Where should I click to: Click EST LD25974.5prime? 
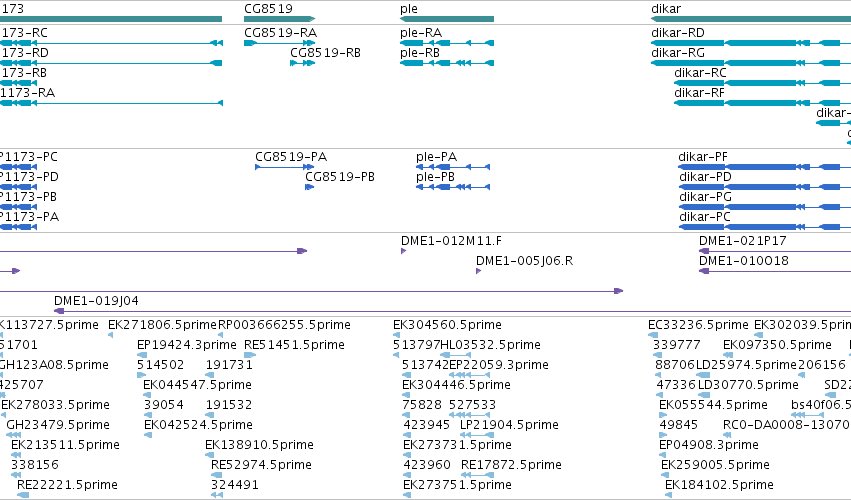coord(746,365)
